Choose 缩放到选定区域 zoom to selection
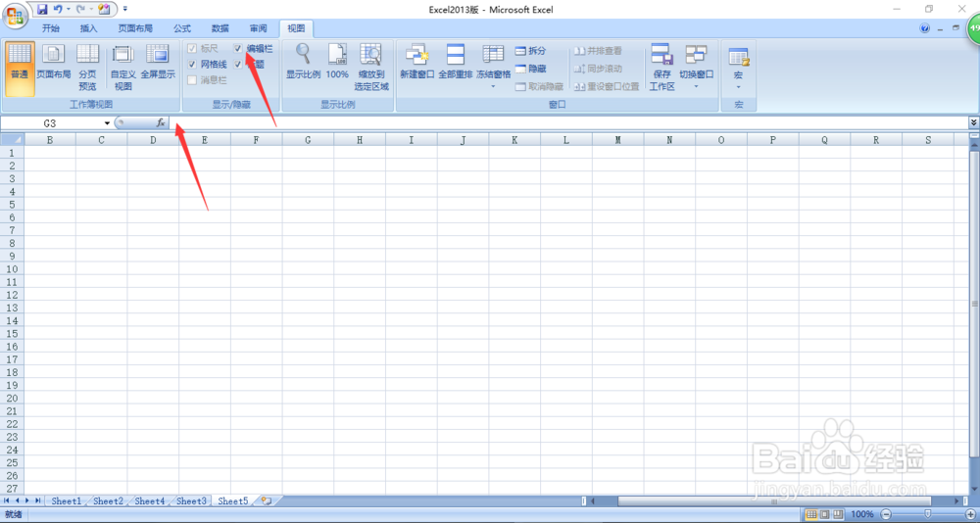The height and width of the screenshot is (523, 980). pos(371,69)
